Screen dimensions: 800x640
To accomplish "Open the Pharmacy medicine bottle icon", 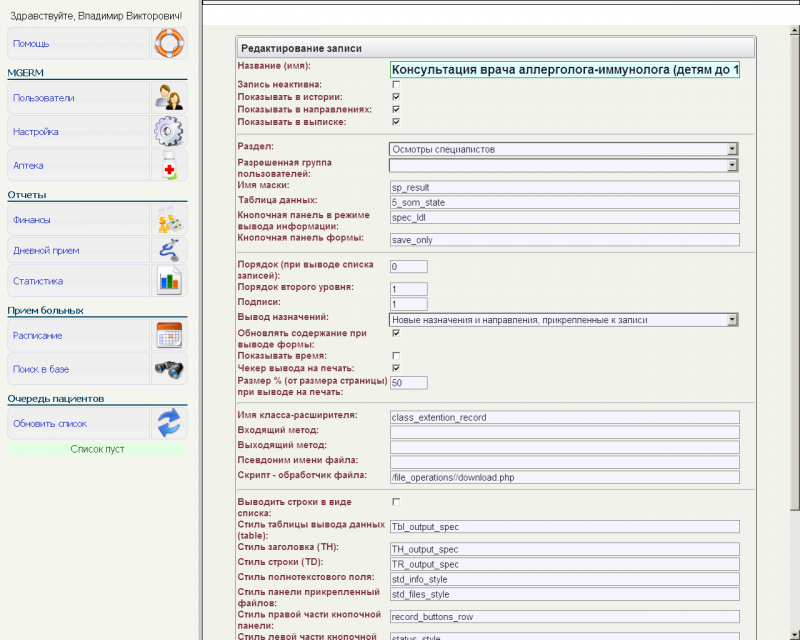I will click(168, 165).
